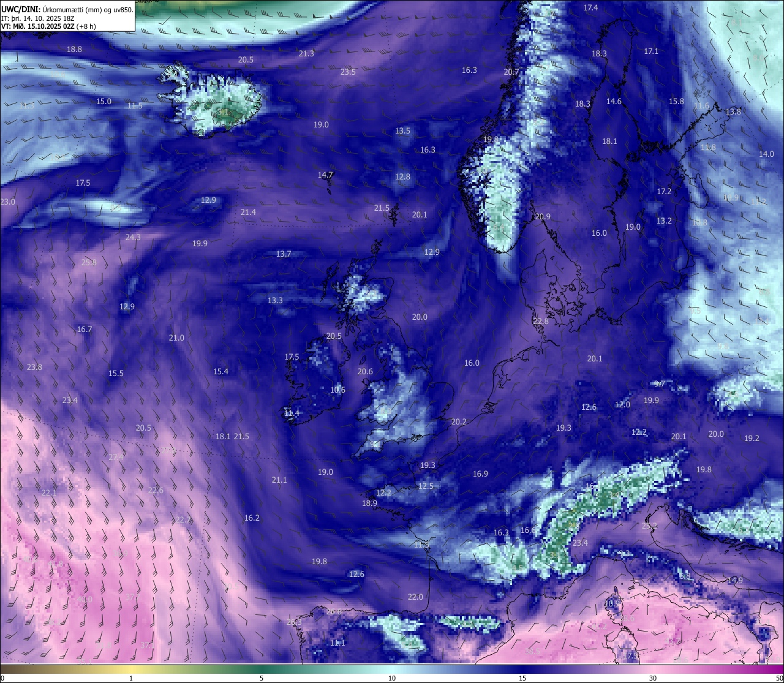Viewport: 784px width, 683px height.
Task: Click the 15.4 value label
Action: pyautogui.click(x=221, y=371)
